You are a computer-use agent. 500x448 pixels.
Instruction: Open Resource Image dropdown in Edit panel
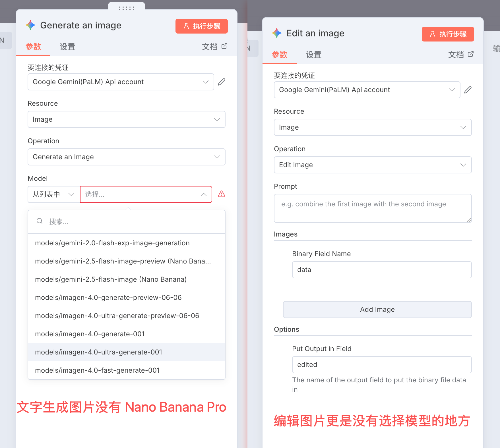coord(373,127)
